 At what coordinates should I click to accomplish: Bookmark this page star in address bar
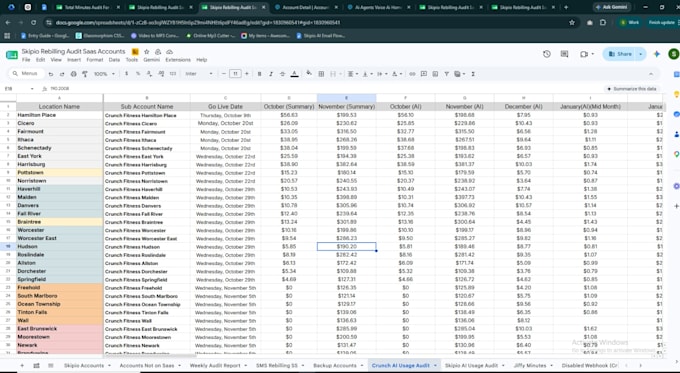pos(572,23)
